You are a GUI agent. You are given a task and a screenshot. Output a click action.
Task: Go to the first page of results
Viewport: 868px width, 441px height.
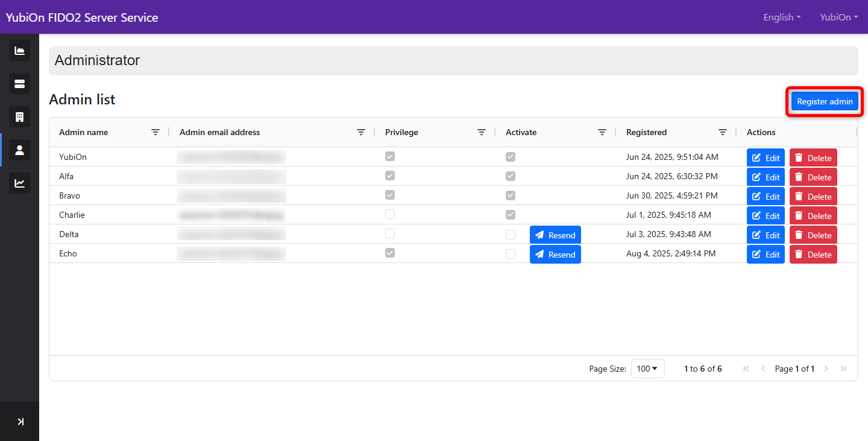(746, 369)
